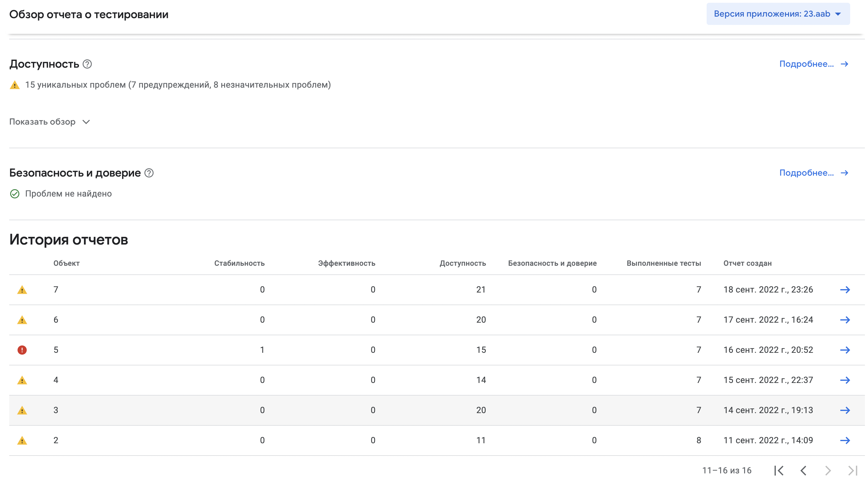Click the warning icon beside 15 уникальных проблем
This screenshot has width=868, height=486.
coord(14,85)
